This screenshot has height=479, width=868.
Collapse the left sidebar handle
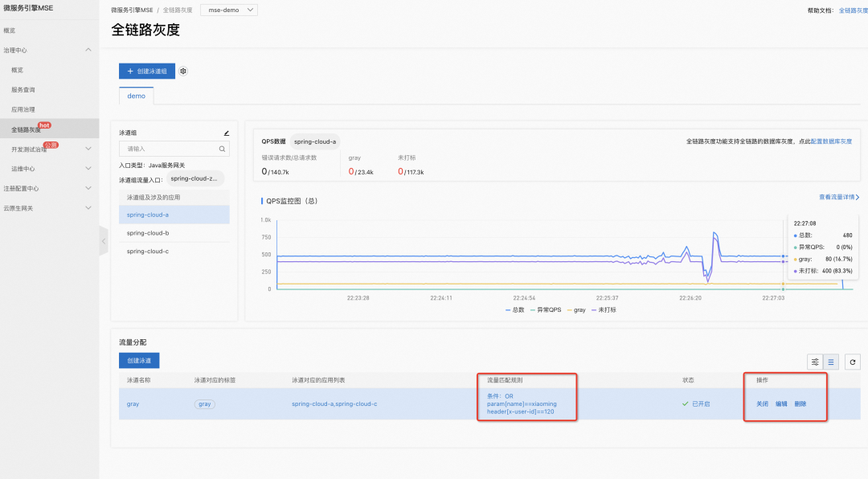click(x=104, y=241)
